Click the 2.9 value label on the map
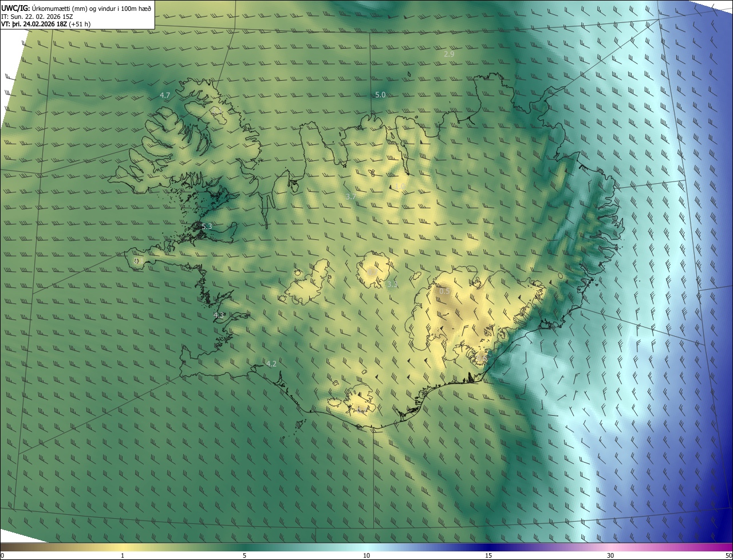The height and width of the screenshot is (560, 733). click(449, 54)
